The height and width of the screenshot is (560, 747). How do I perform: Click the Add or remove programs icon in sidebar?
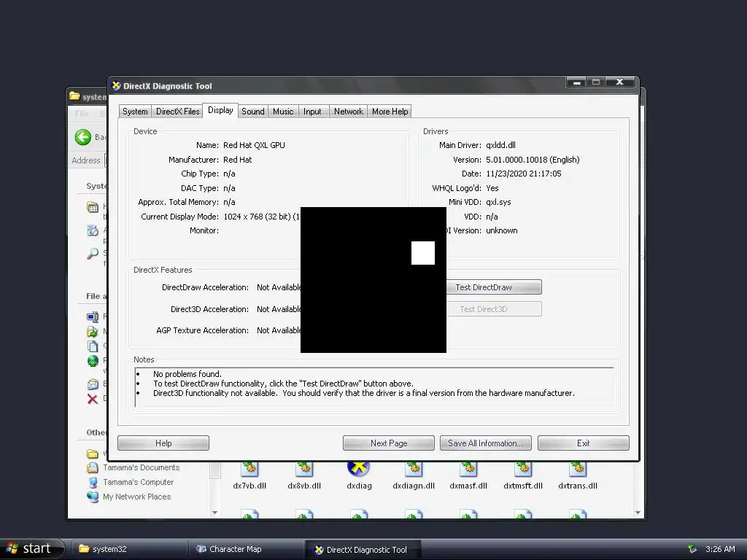click(x=93, y=230)
